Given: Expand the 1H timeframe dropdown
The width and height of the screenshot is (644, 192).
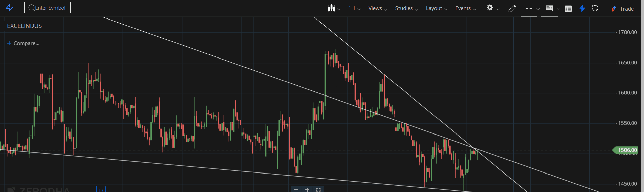Looking at the screenshot, I should [354, 8].
